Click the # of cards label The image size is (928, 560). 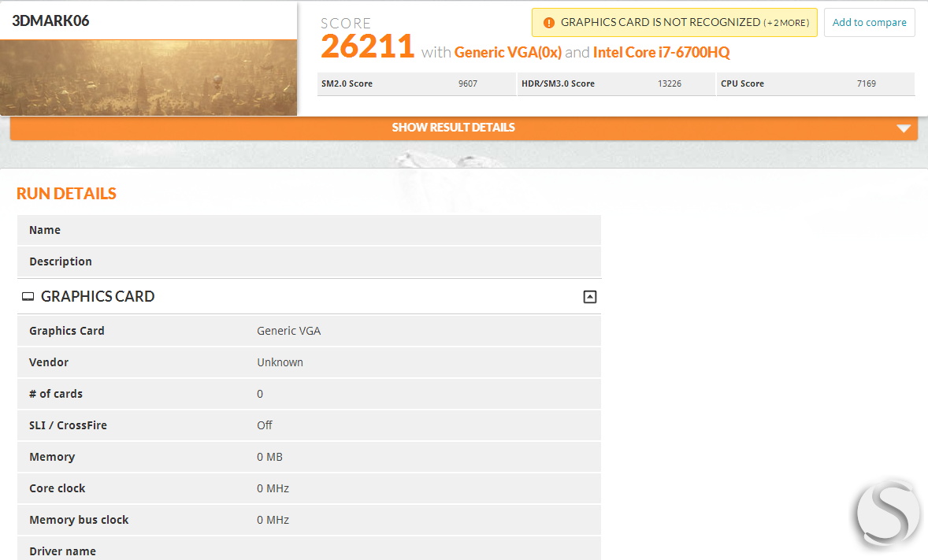[56, 394]
